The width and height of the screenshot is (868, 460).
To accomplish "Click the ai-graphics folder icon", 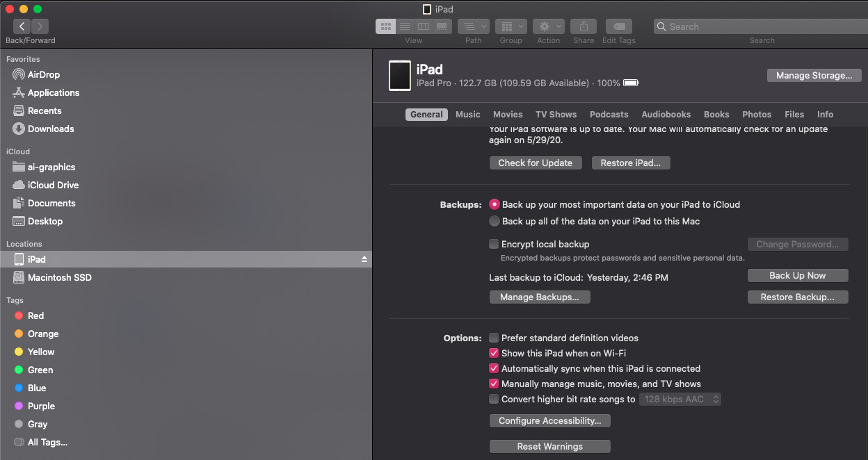I will coord(19,167).
